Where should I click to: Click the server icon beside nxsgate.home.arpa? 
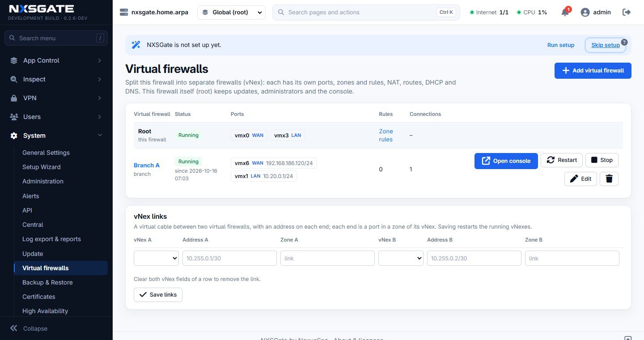124,13
